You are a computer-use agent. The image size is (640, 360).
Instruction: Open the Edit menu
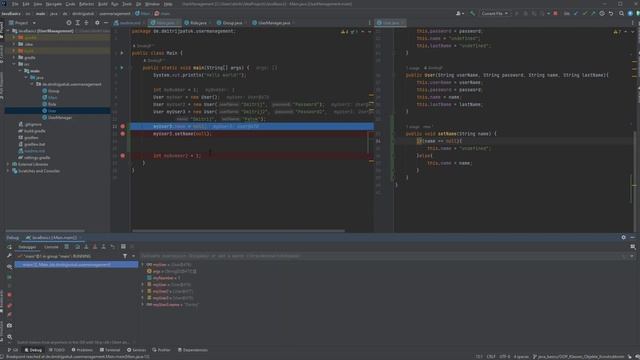26,4
